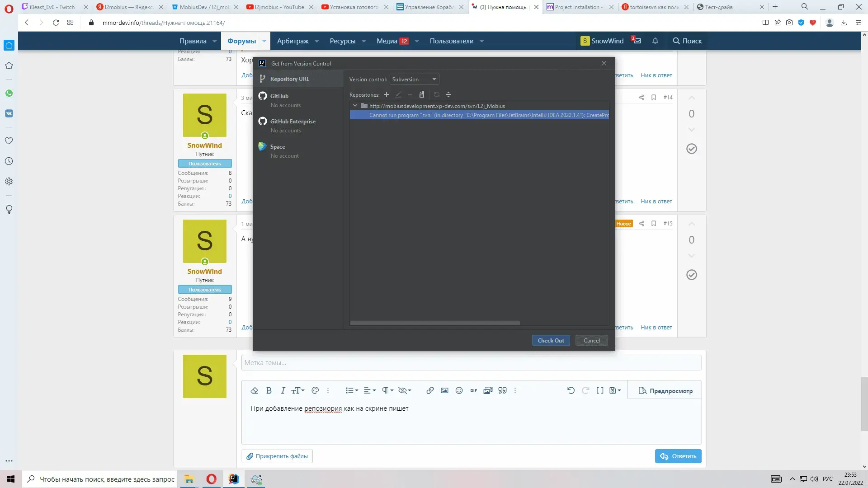Click the insert link icon in editor

(x=430, y=391)
